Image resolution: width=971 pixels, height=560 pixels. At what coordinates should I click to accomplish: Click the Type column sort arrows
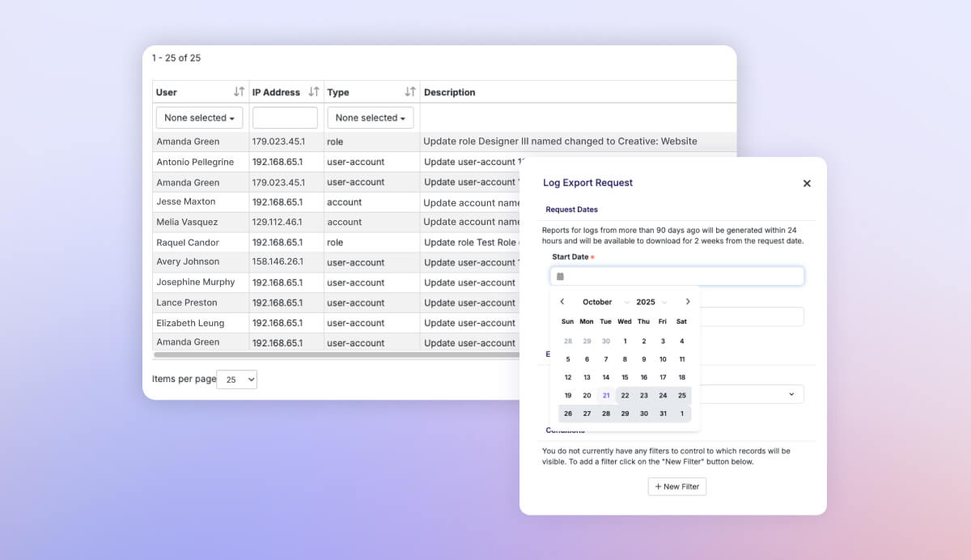point(410,92)
